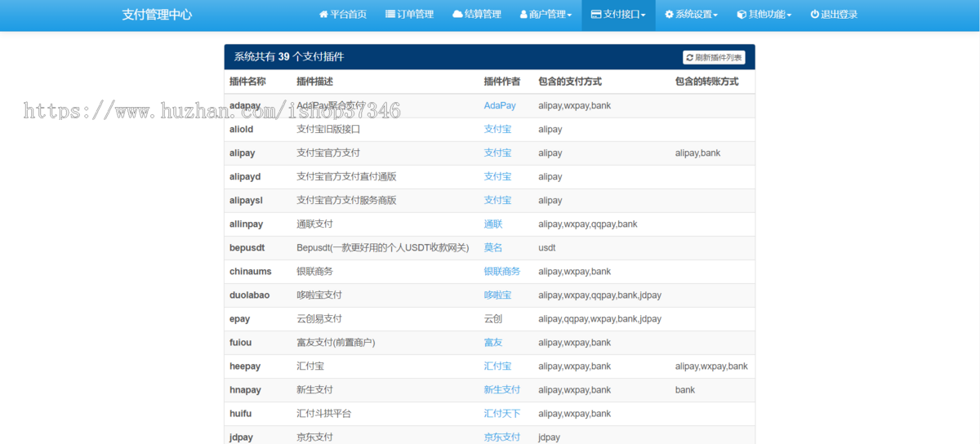Click the credit card icon beside 支付接口

tap(596, 15)
